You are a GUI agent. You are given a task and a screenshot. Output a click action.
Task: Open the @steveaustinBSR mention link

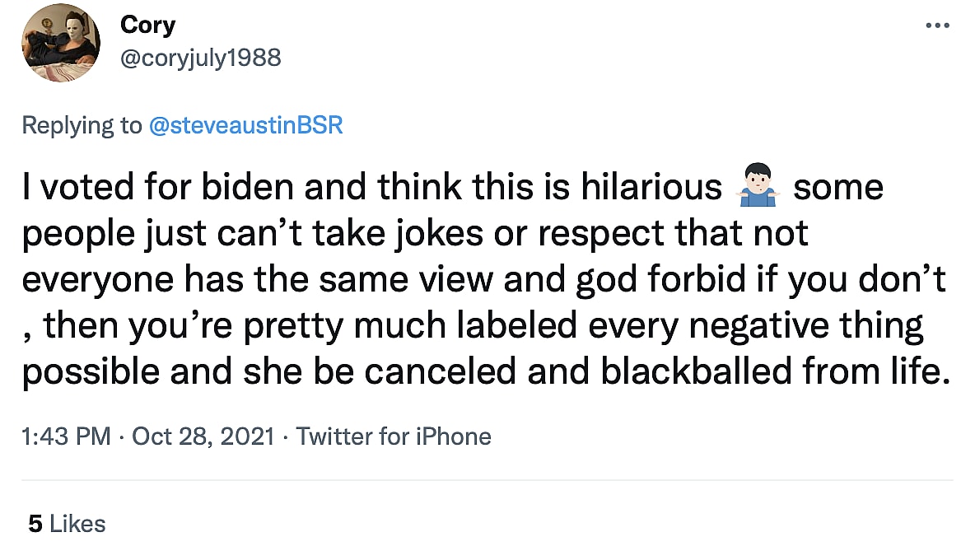(x=245, y=125)
